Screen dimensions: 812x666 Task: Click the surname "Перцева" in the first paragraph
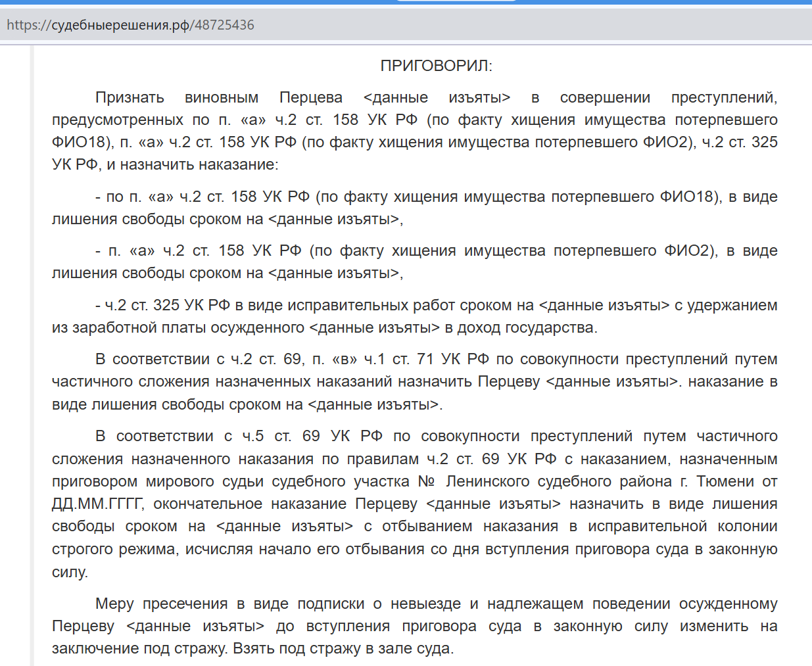click(311, 98)
